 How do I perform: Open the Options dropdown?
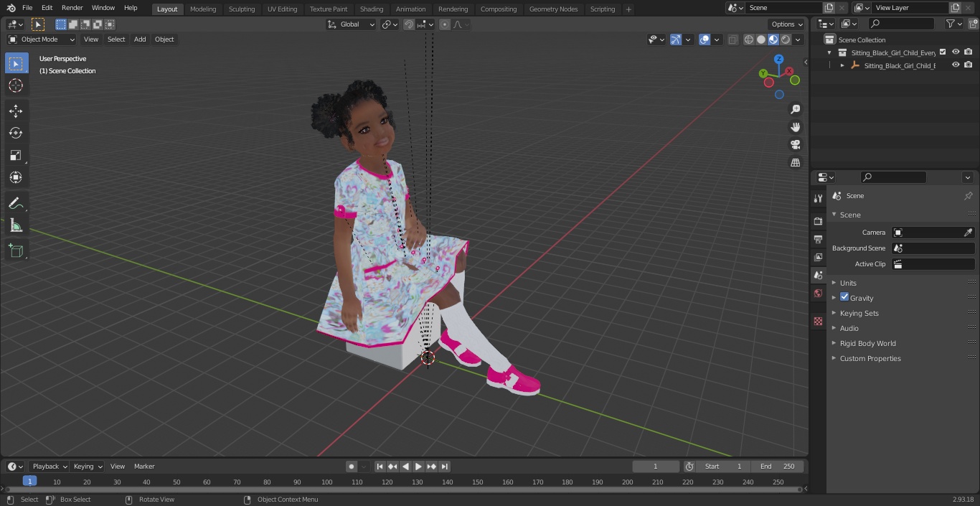coord(787,24)
